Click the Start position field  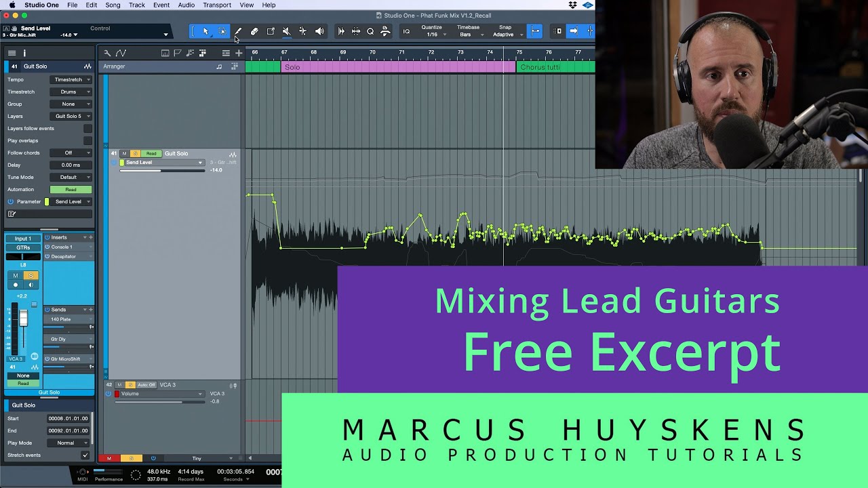tap(68, 418)
